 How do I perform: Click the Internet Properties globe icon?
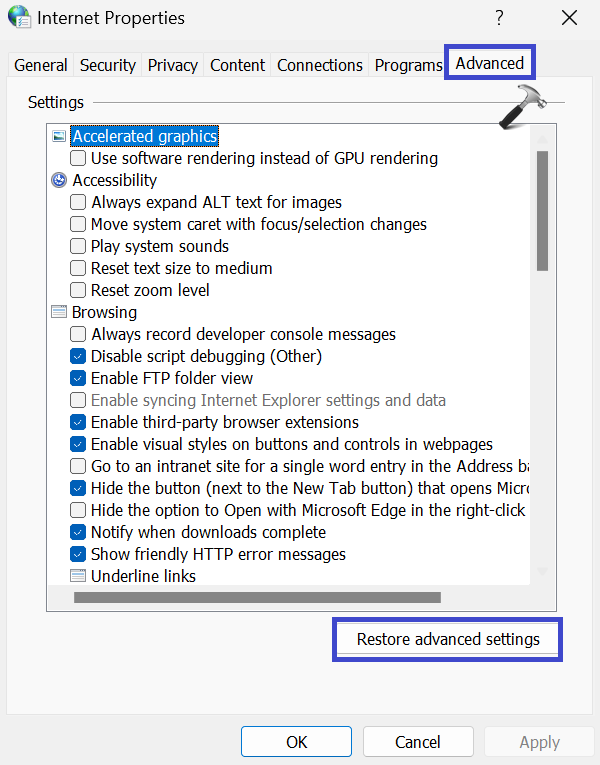[x=19, y=17]
